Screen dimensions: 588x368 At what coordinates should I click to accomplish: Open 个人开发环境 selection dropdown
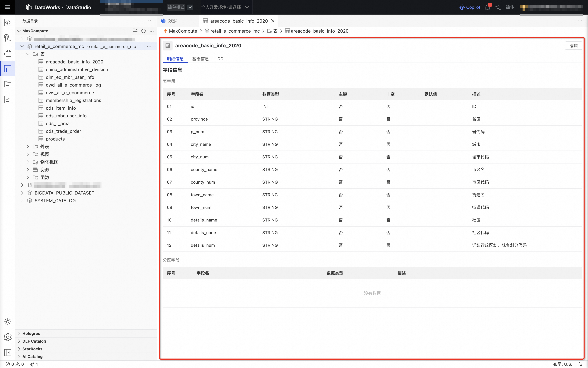225,7
